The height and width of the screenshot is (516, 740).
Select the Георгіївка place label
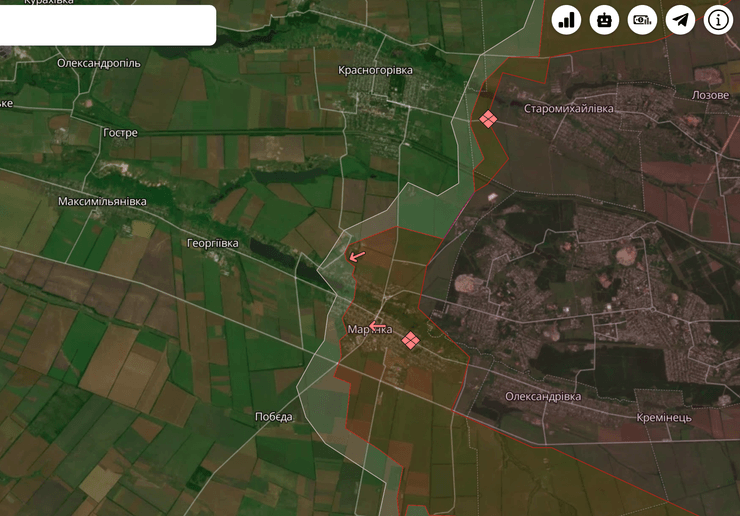click(x=213, y=243)
